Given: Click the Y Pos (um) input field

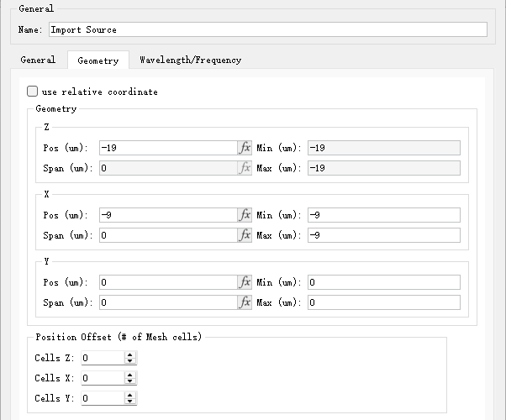Looking at the screenshot, I should point(168,282).
